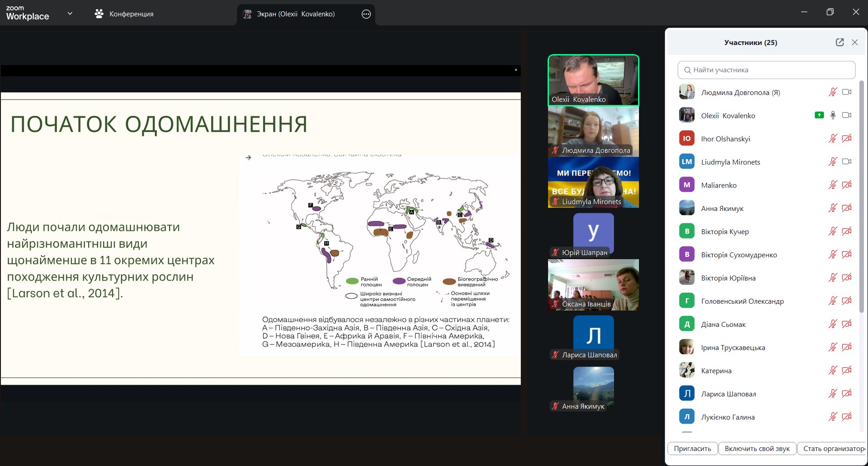Switch to Экран (Olexii Kovalenko) tab

295,14
